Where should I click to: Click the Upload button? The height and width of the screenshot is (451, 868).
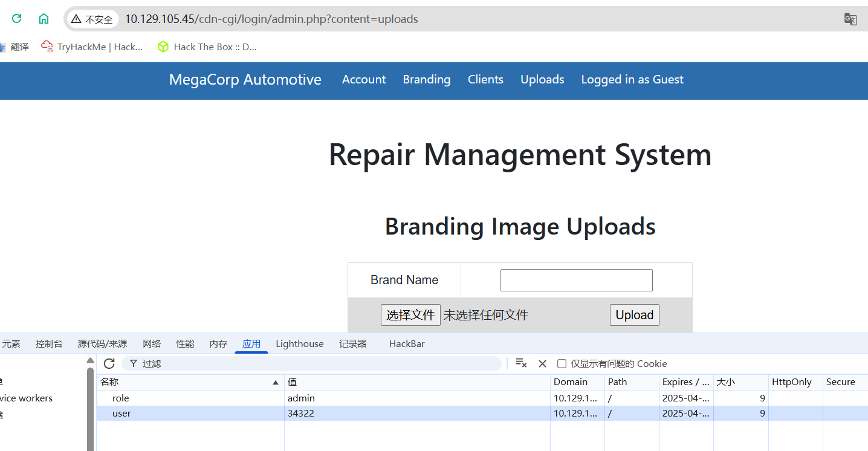point(635,315)
